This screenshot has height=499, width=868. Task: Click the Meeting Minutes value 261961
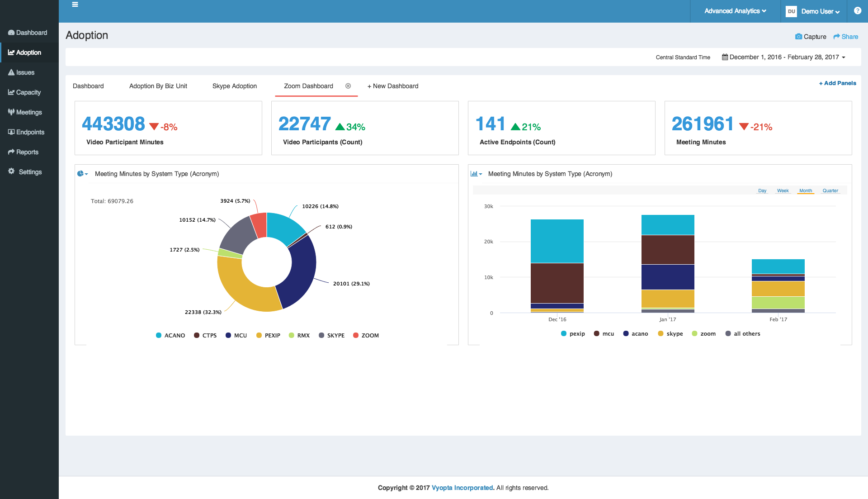coord(703,124)
